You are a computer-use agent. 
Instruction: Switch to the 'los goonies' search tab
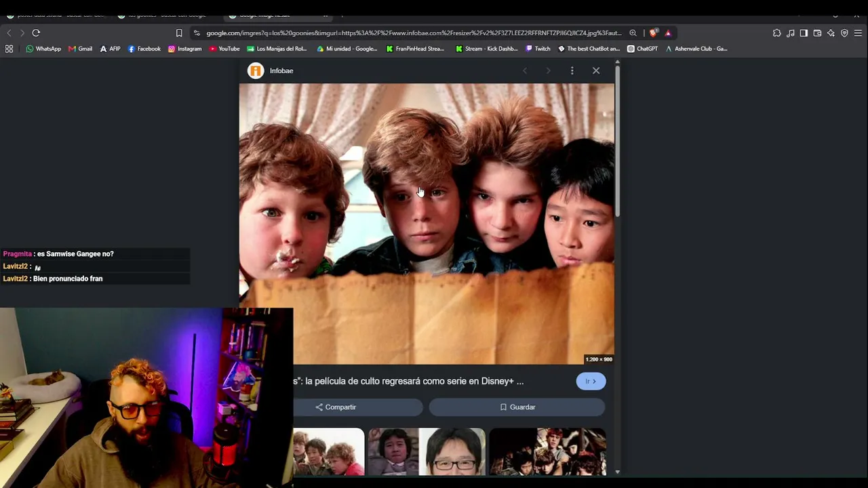pyautogui.click(x=166, y=15)
